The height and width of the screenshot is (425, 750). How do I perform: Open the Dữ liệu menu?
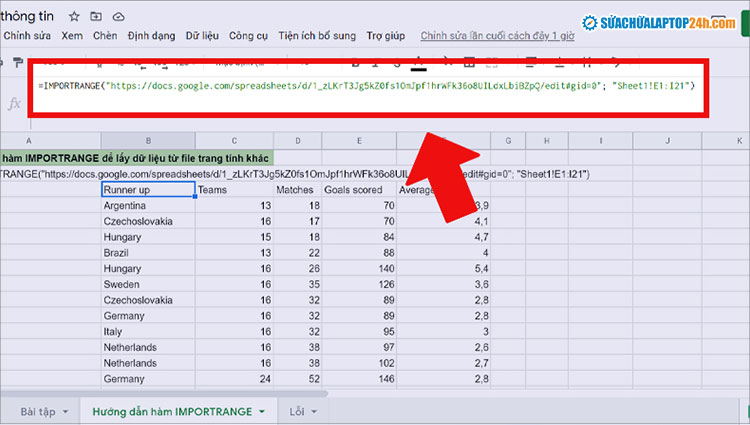202,36
